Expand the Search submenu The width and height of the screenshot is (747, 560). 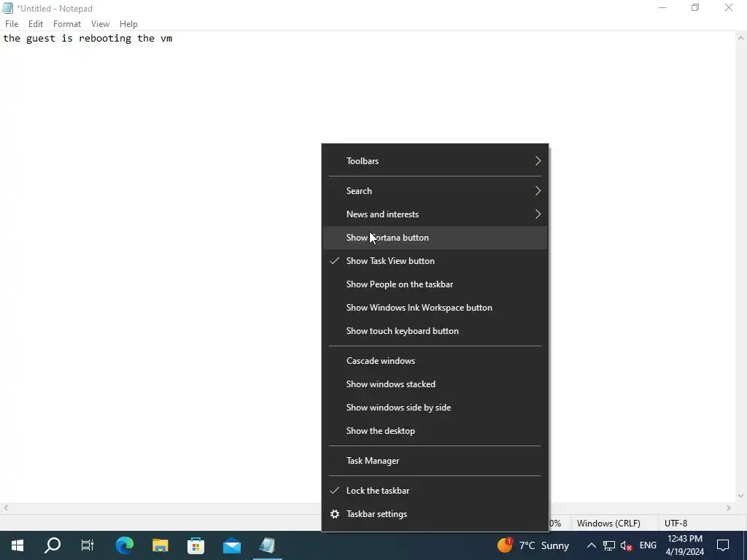pyautogui.click(x=435, y=191)
